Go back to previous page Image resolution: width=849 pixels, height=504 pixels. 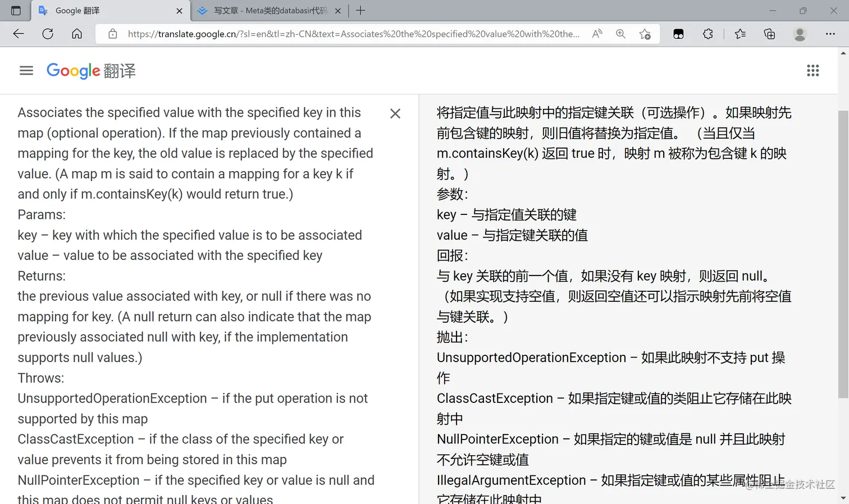tap(19, 34)
